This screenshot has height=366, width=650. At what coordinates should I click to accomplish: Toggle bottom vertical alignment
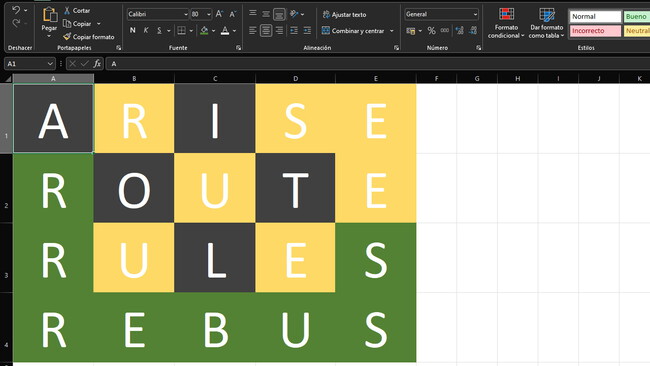[279, 15]
